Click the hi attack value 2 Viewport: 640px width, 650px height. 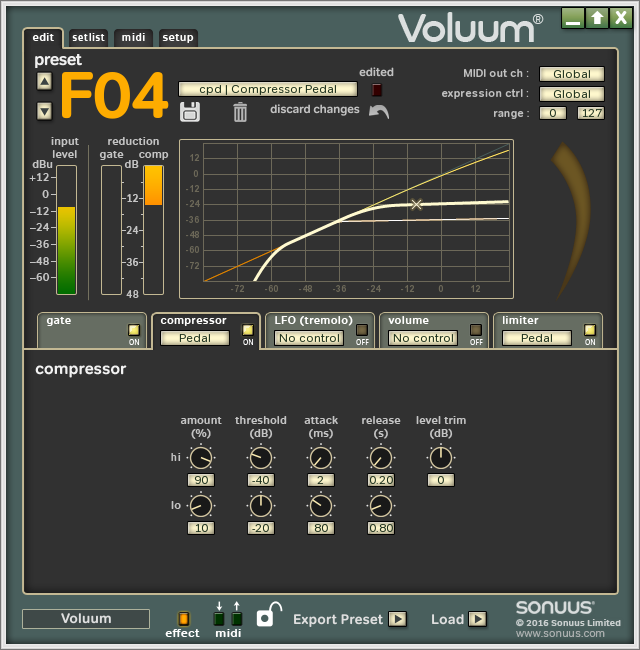coord(321,480)
